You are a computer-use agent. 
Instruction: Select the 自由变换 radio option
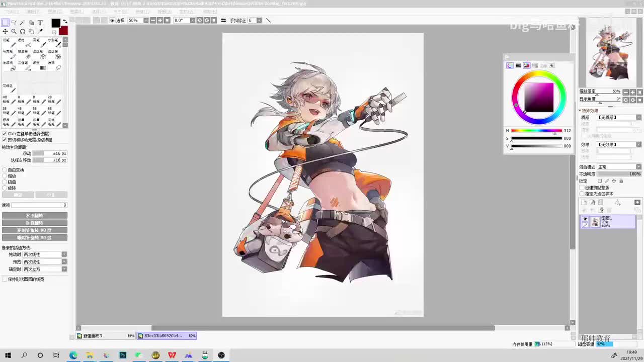(5, 170)
